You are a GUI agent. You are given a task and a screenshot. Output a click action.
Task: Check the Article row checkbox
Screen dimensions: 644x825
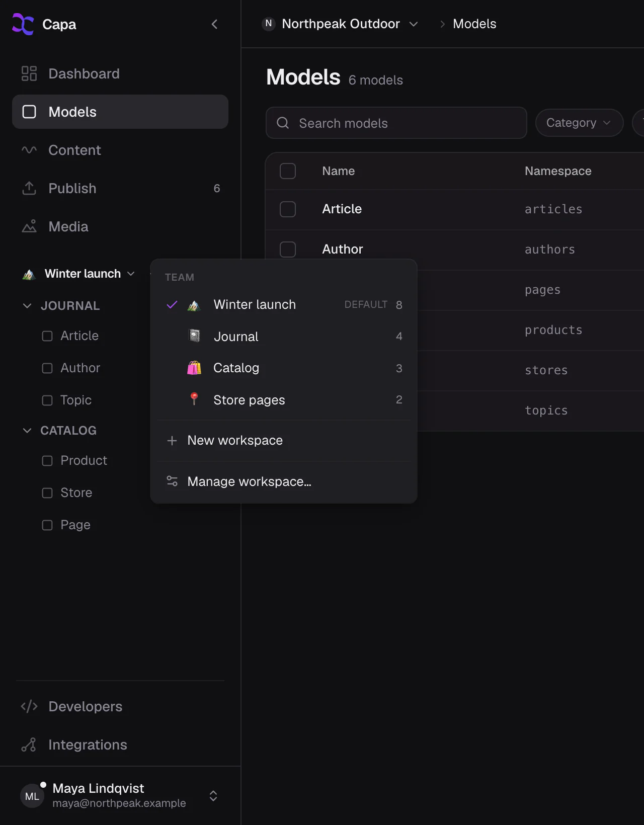pos(288,209)
